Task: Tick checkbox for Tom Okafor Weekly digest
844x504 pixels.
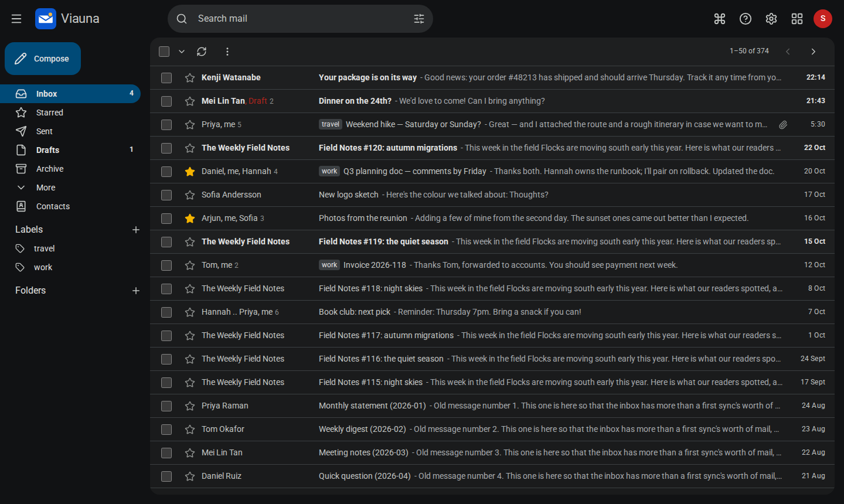Action: click(166, 430)
